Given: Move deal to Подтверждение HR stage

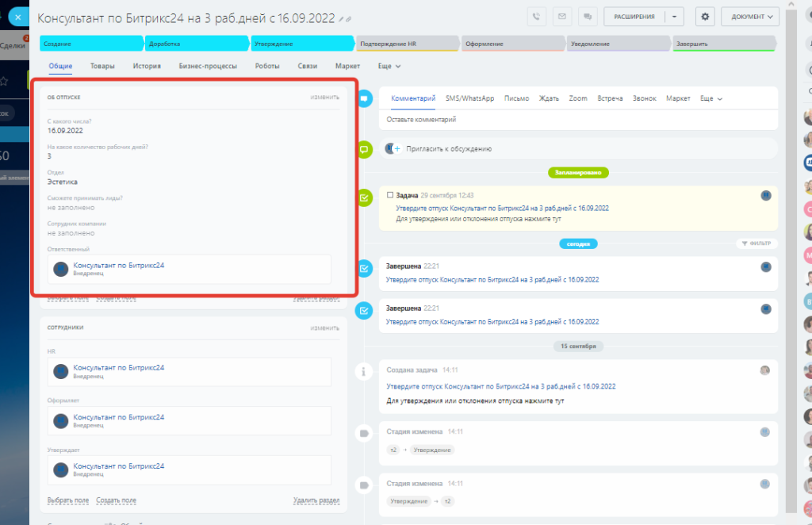Looking at the screenshot, I should click(x=408, y=44).
